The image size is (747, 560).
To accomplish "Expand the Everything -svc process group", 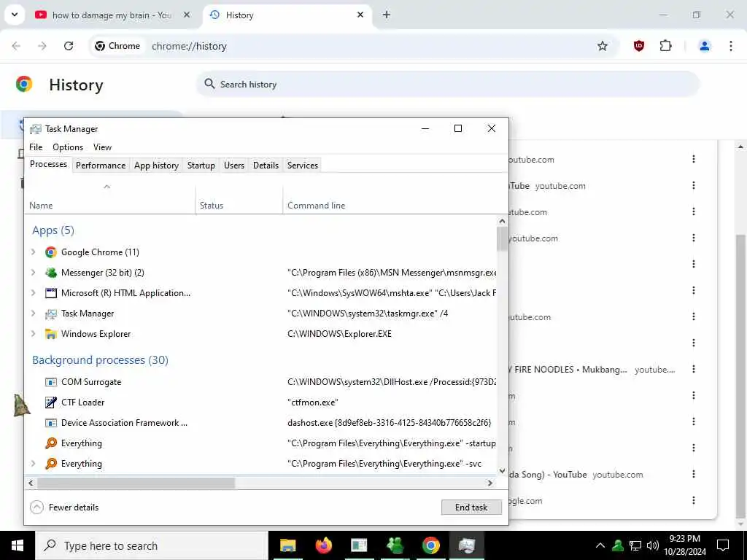I will tap(34, 463).
